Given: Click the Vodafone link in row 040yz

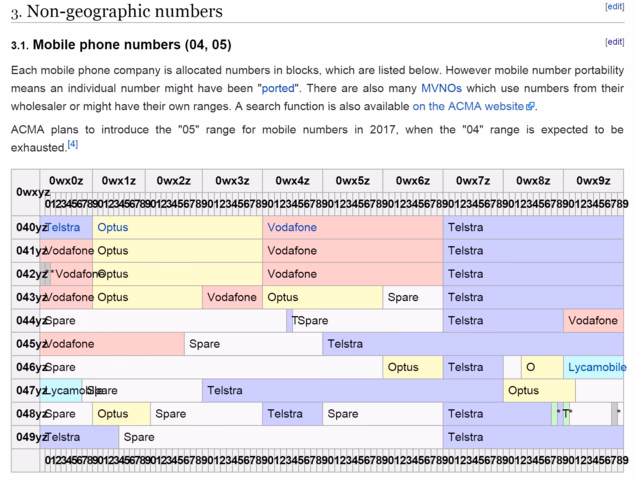Looking at the screenshot, I should pos(292,227).
